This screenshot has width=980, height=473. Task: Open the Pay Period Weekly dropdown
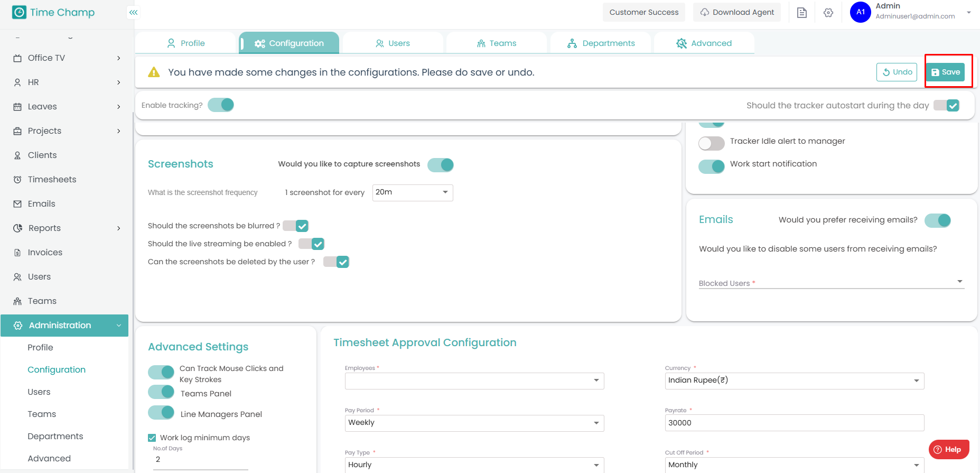(474, 423)
